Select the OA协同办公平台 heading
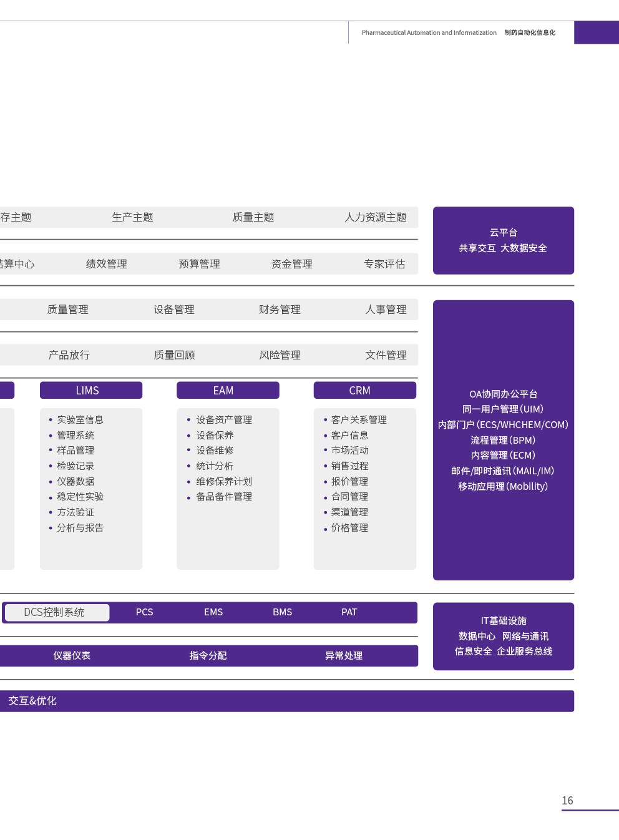This screenshot has height=840, width=619. click(x=503, y=394)
